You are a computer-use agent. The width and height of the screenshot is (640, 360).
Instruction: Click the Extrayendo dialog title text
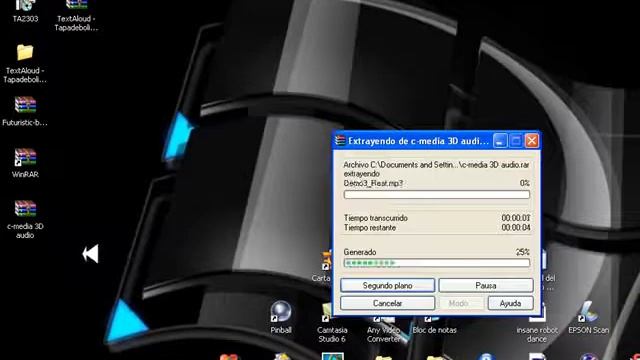point(418,141)
